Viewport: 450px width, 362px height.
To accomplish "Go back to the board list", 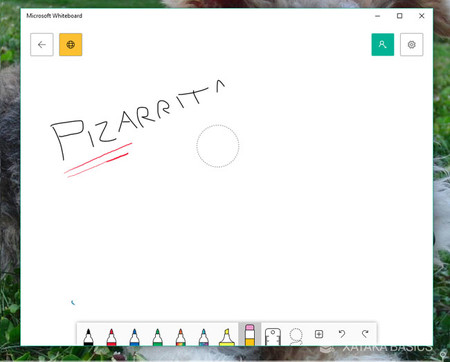I will coord(42,44).
